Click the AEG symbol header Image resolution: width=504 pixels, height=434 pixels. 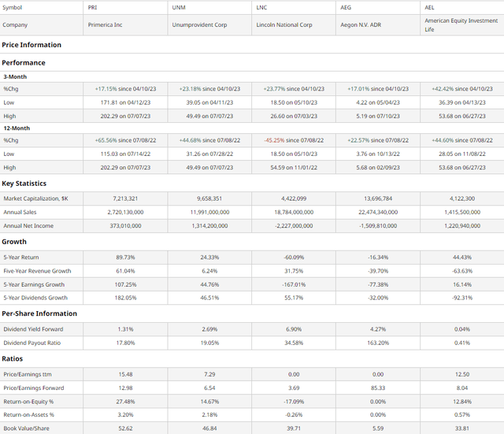tap(346, 7)
